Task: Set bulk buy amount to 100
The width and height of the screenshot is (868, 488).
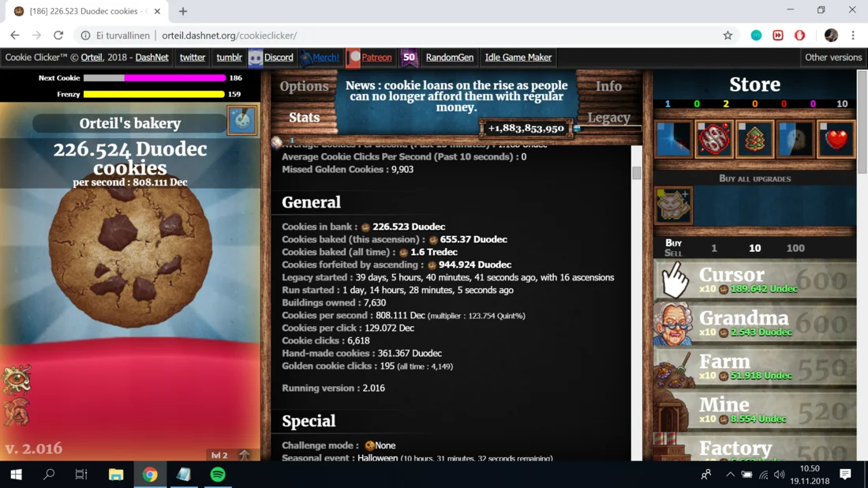Action: tap(795, 248)
